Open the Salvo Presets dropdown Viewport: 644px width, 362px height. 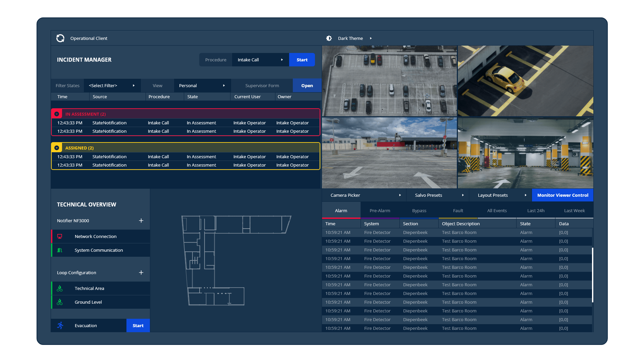(x=438, y=195)
